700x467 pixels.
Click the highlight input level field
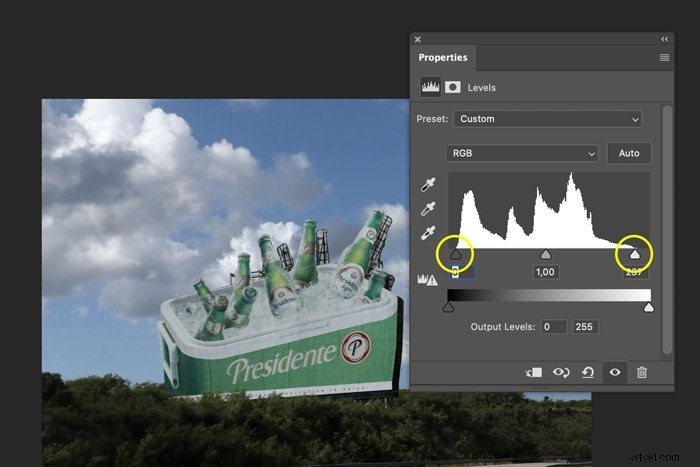click(x=634, y=272)
